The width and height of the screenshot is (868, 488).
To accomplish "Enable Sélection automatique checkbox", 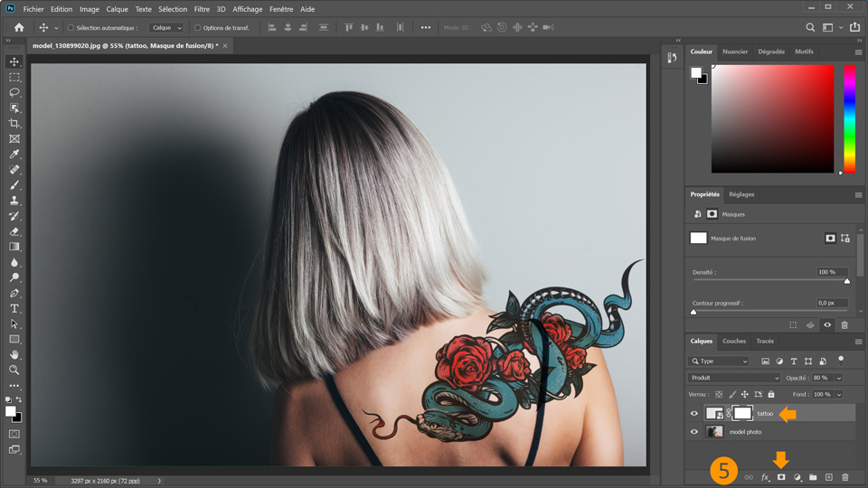I will [71, 28].
